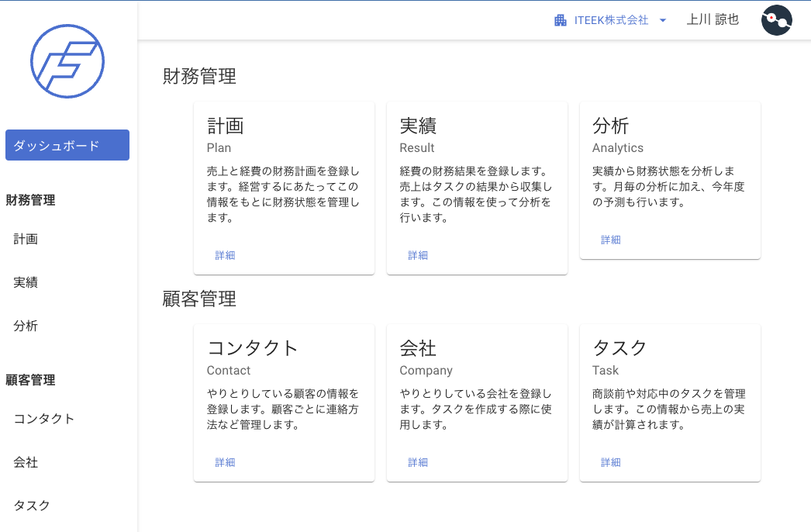
Task: Click the 財務管理 sidebar section header
Action: click(30, 200)
